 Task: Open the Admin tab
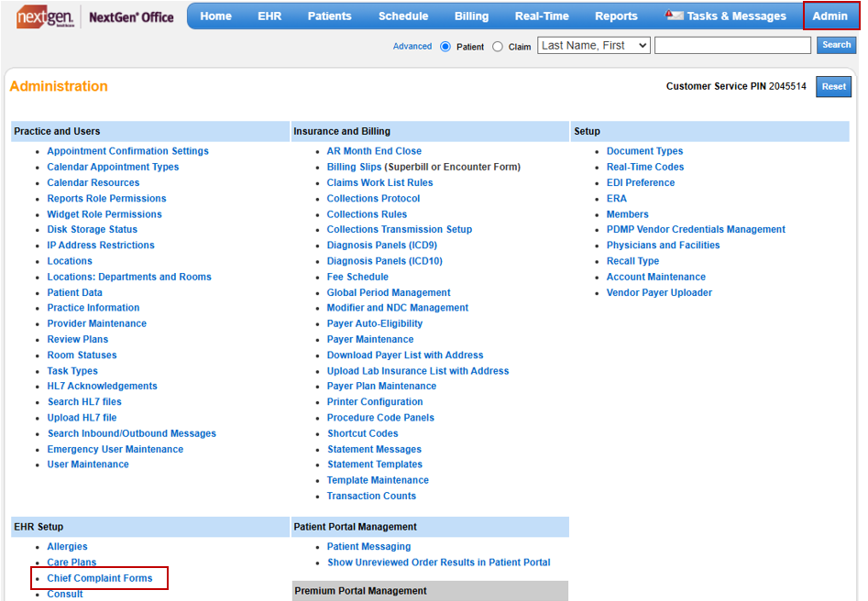[830, 16]
